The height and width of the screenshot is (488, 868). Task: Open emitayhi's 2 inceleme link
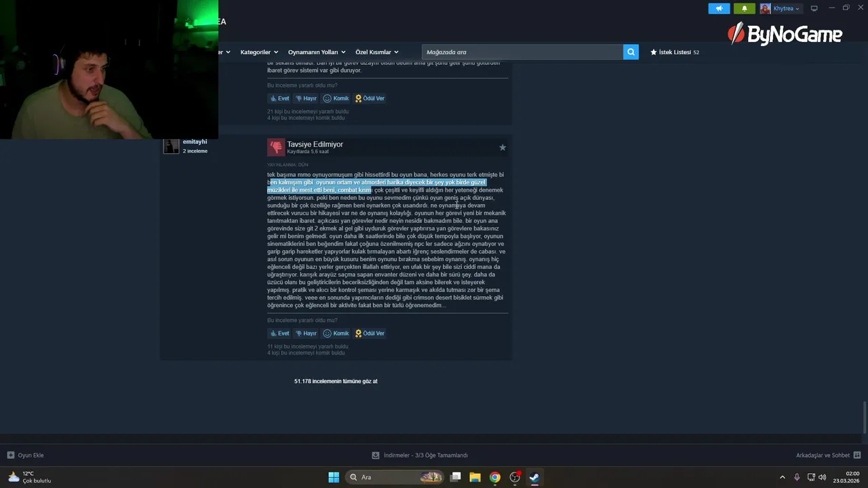195,151
